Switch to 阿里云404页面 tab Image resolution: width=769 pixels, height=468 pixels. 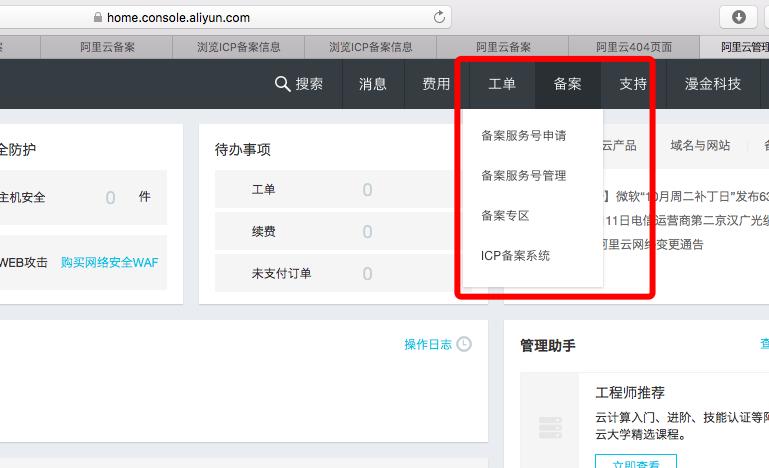(x=634, y=47)
